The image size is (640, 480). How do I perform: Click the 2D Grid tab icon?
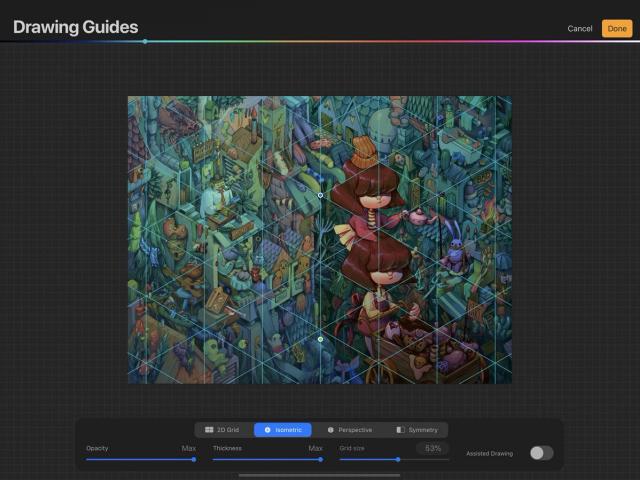(209, 430)
